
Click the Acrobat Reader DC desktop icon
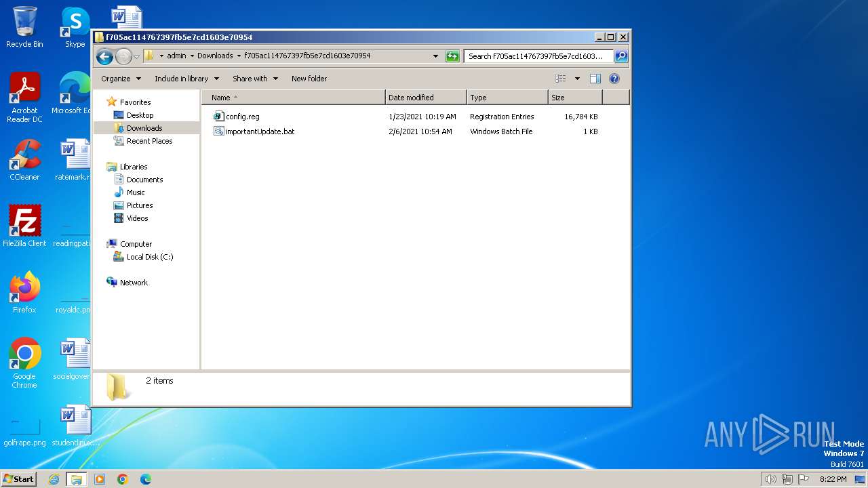point(24,98)
